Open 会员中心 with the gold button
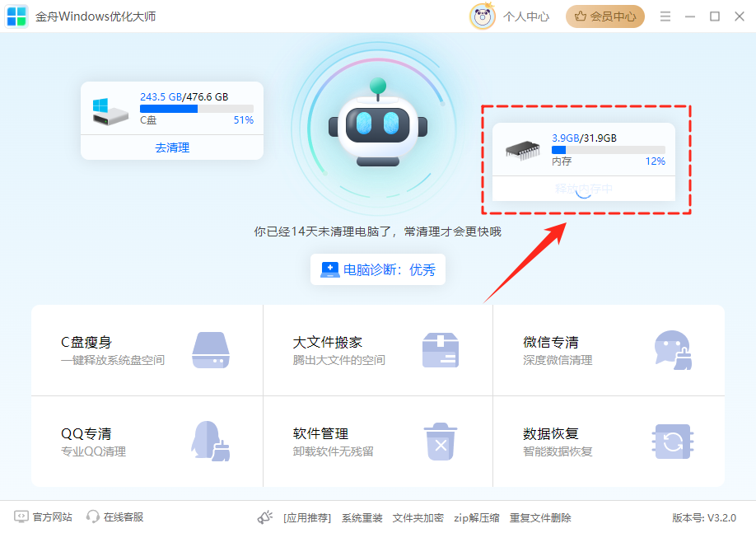756x533 pixels. click(605, 16)
